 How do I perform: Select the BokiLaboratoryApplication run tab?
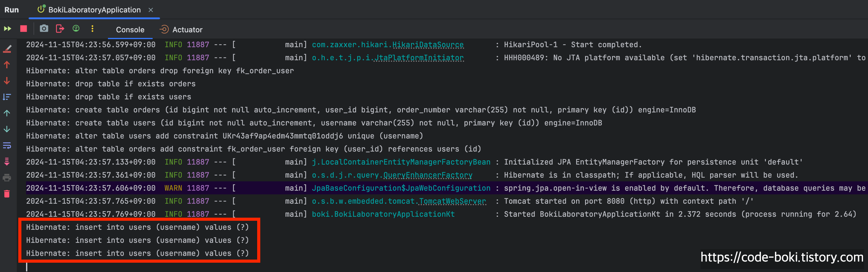[x=94, y=10]
